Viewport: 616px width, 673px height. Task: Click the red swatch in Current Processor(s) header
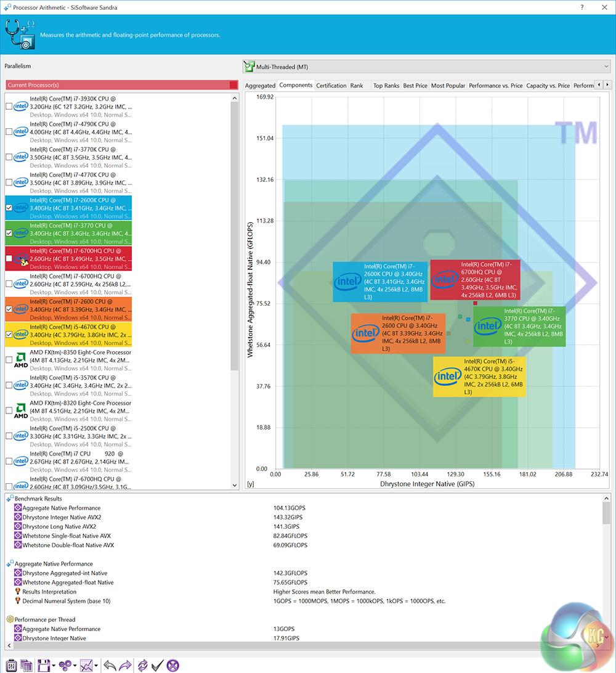(x=233, y=84)
